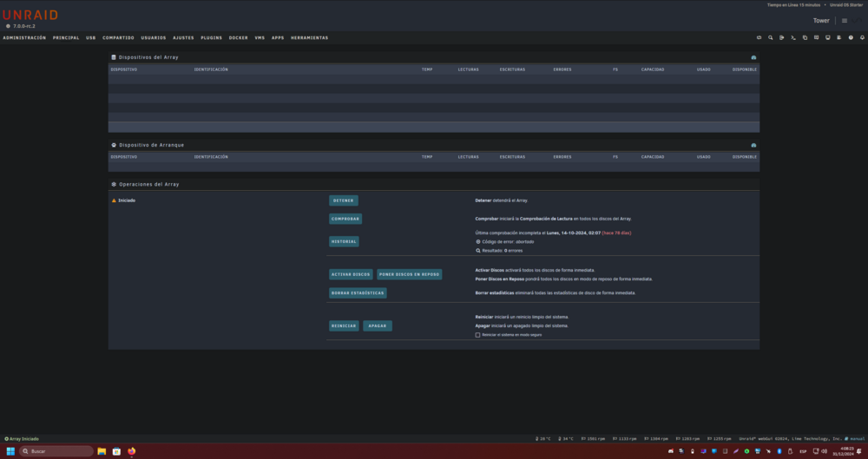
Task: Click the Dispositivos del Array dashboard icon
Action: [753, 57]
